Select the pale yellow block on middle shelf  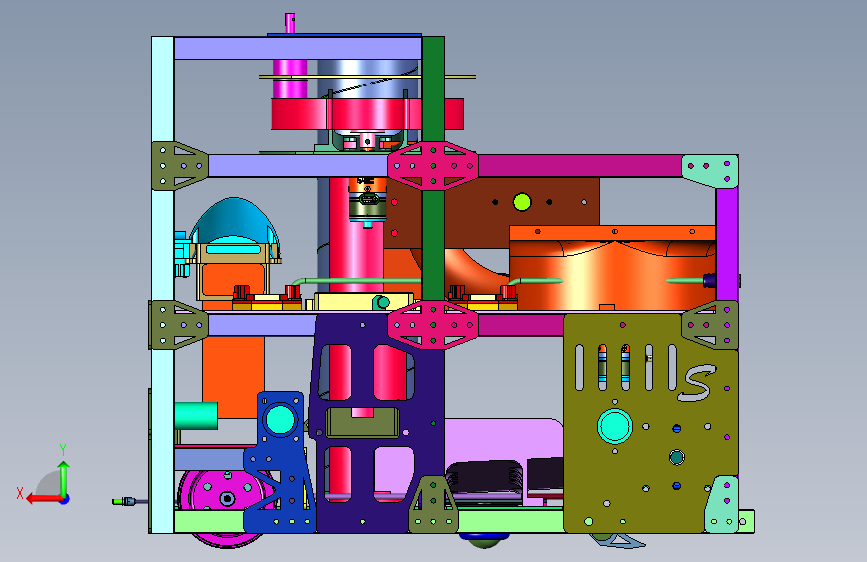(x=363, y=301)
